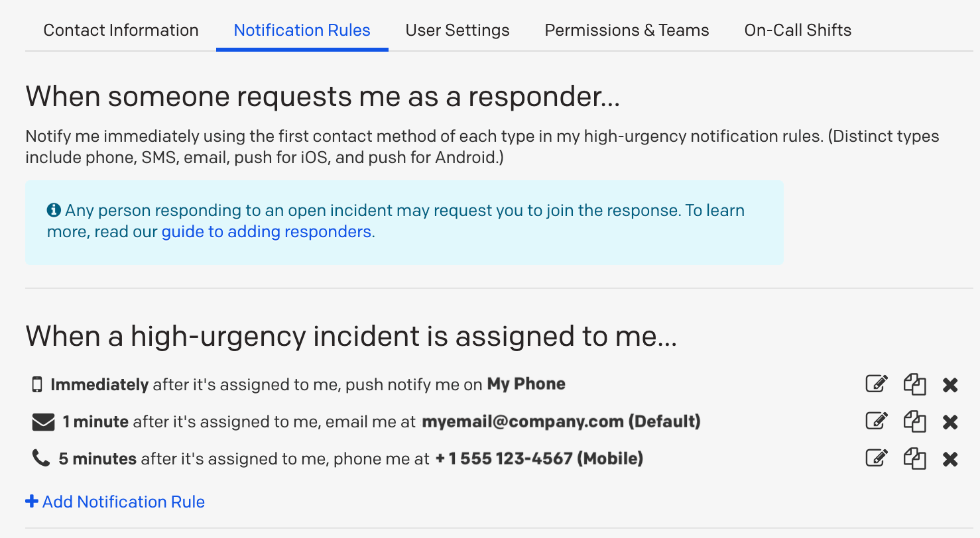Screen dimensions: 980x538
Task: Open the On-Call Shifts tab
Action: click(x=798, y=30)
